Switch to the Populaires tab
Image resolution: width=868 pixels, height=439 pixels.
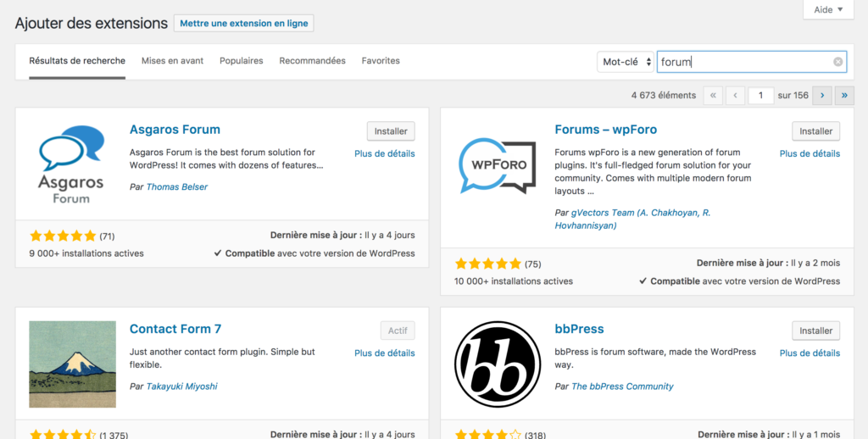242,61
